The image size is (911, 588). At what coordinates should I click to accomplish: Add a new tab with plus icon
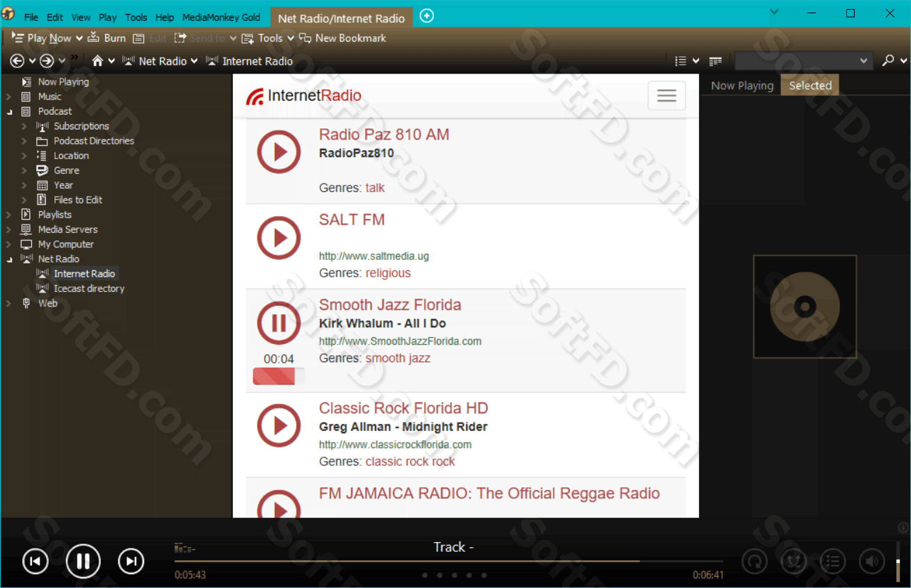click(x=427, y=16)
